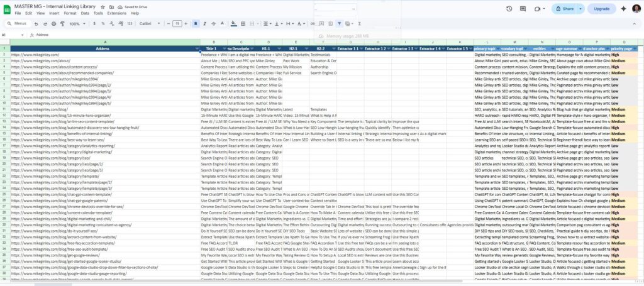Open the name box dropdown arrow

(x=22, y=35)
